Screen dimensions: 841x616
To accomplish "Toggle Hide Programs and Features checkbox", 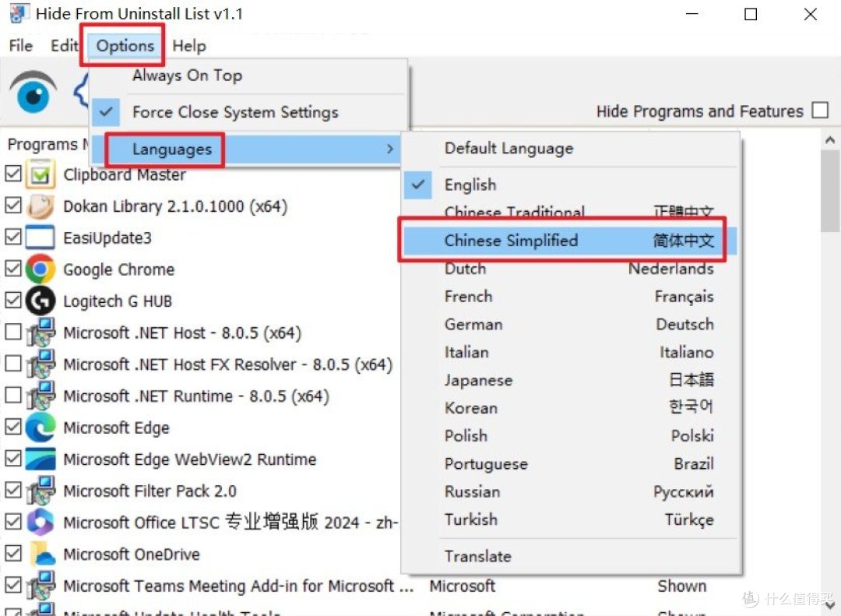I will 819,111.
